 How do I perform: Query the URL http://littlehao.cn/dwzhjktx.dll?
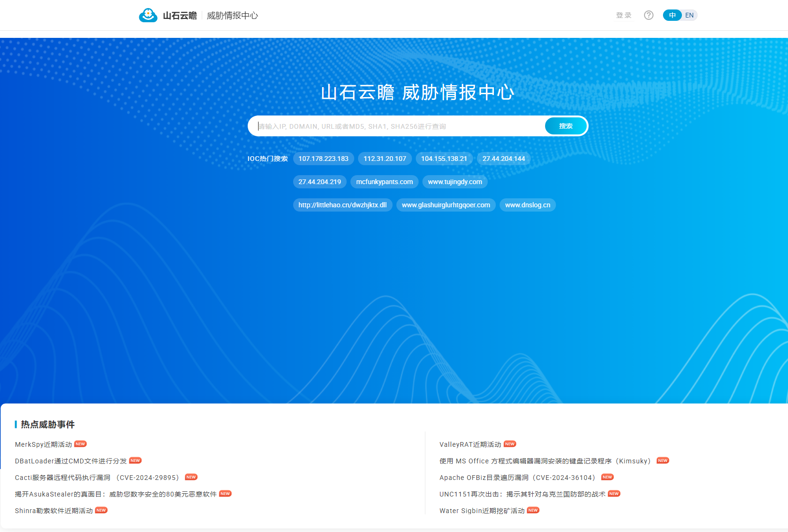[x=342, y=205]
